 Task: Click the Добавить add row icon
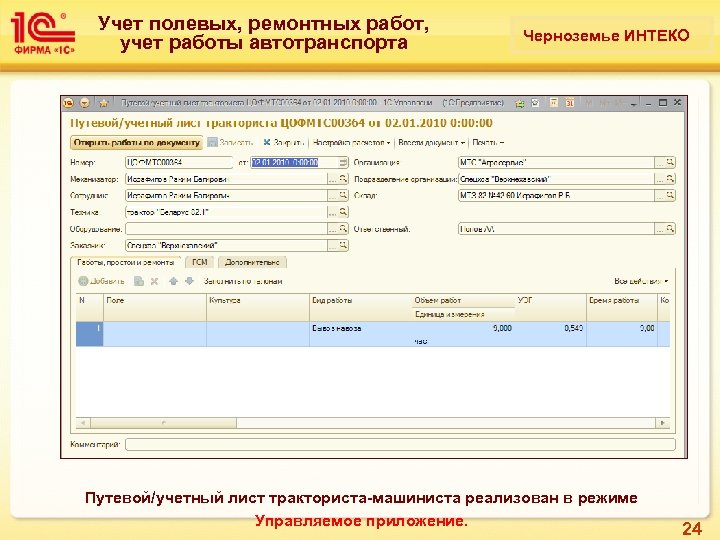click(83, 281)
